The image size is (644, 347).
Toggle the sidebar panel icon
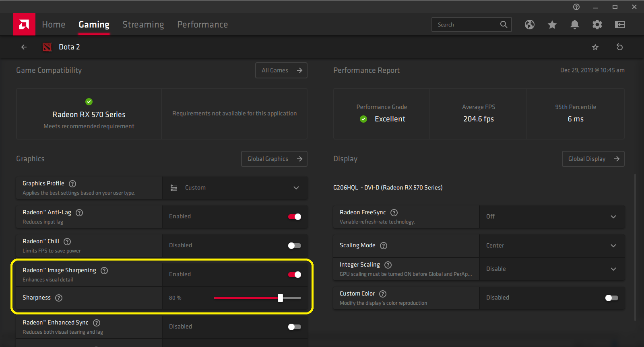click(x=620, y=25)
